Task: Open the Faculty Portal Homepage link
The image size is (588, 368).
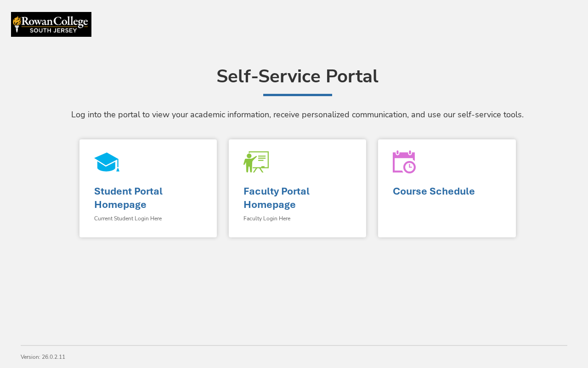Action: [x=277, y=198]
